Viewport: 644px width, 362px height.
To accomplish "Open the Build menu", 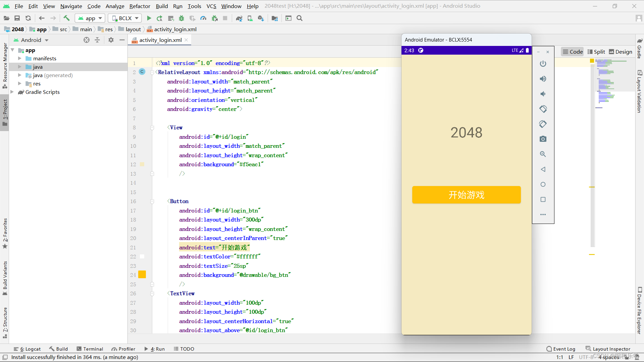I will click(161, 6).
